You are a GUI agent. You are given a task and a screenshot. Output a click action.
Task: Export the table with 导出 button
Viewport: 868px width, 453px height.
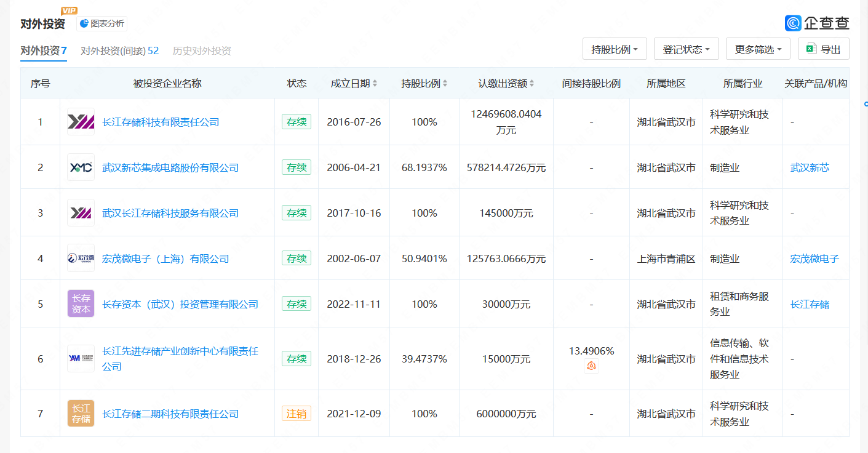(823, 49)
